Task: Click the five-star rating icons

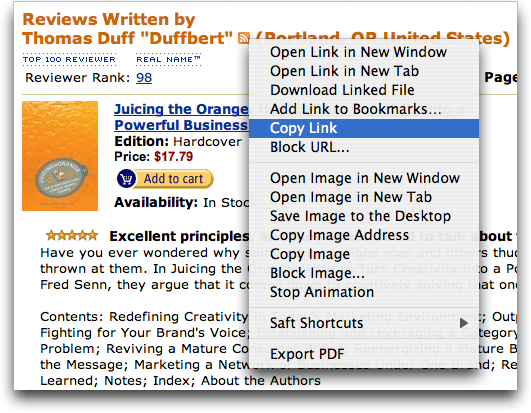Action: tap(72, 235)
